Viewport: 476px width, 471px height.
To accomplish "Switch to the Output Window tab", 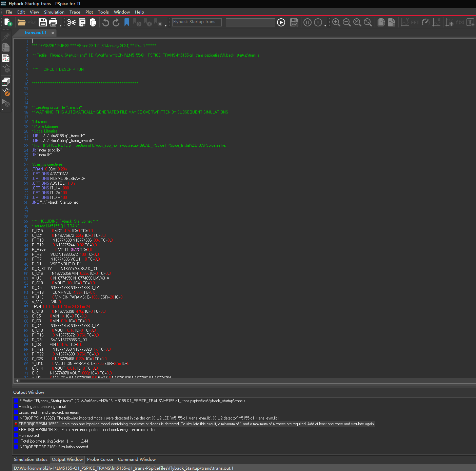I will pos(67,459).
